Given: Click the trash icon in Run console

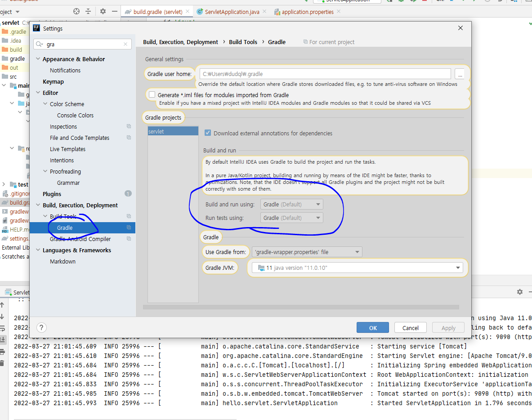Looking at the screenshot, I should click(2, 363).
